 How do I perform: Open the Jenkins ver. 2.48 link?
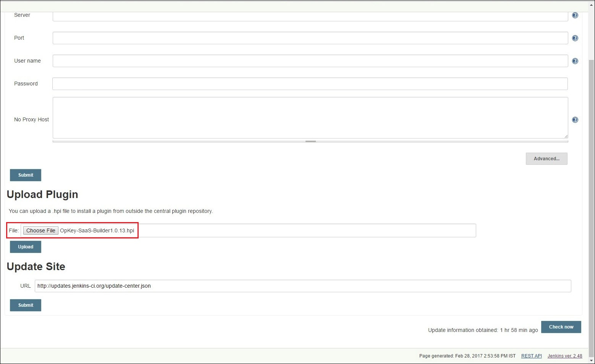click(565, 356)
